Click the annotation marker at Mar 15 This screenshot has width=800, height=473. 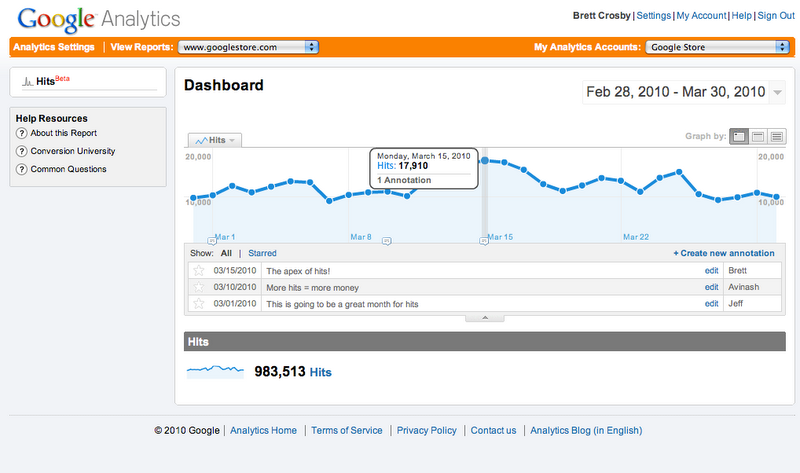pos(484,241)
